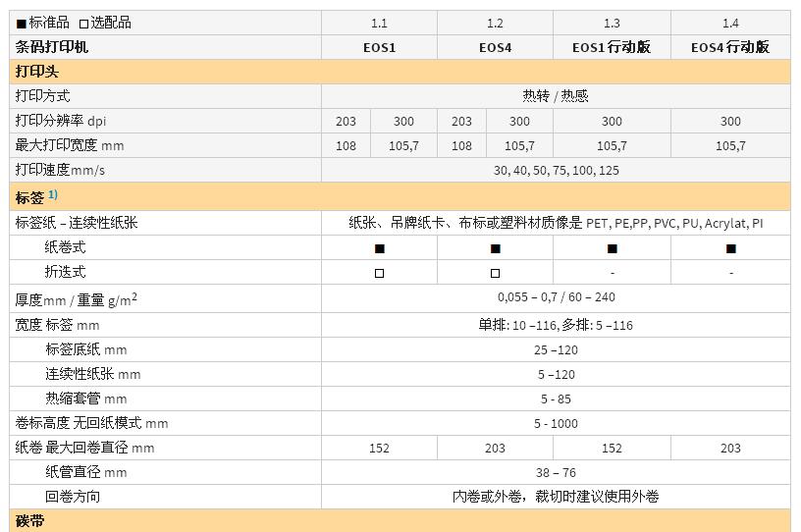Click the 纸卷式 standard marker under EOS1
This screenshot has height=532, width=801.
tap(379, 248)
